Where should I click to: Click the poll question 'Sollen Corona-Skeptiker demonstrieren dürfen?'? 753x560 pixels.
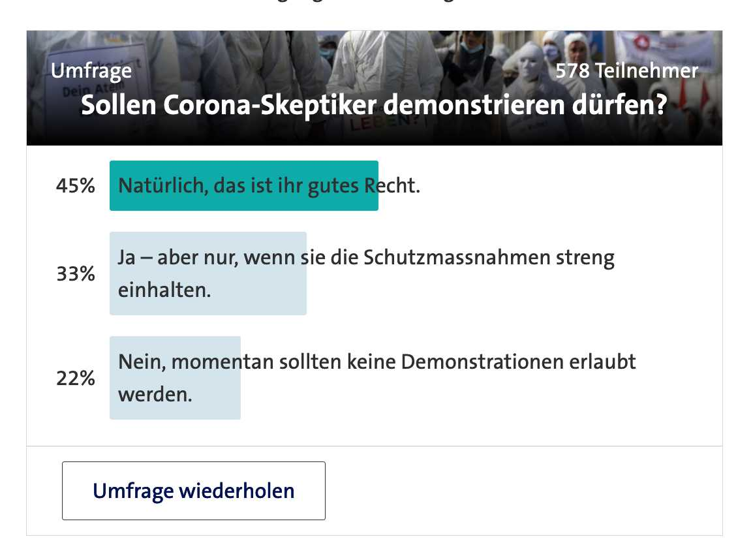pos(374,104)
